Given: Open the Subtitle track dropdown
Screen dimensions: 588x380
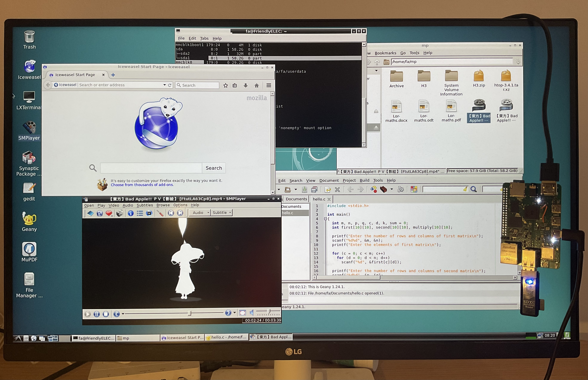Looking at the screenshot, I should [x=222, y=212].
